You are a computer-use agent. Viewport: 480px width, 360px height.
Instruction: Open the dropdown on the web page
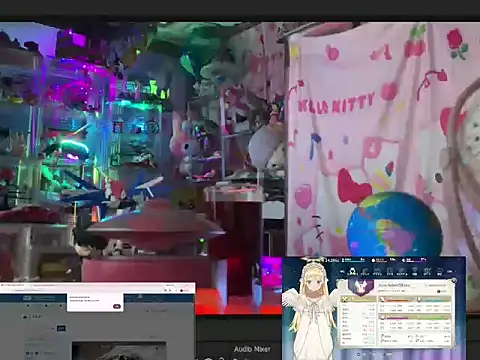[x=45, y=328]
